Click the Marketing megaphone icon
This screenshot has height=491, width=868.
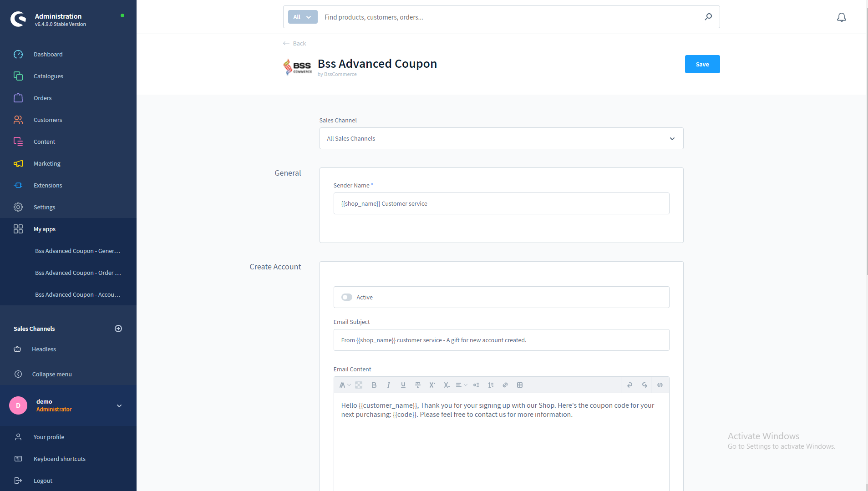[x=18, y=163]
